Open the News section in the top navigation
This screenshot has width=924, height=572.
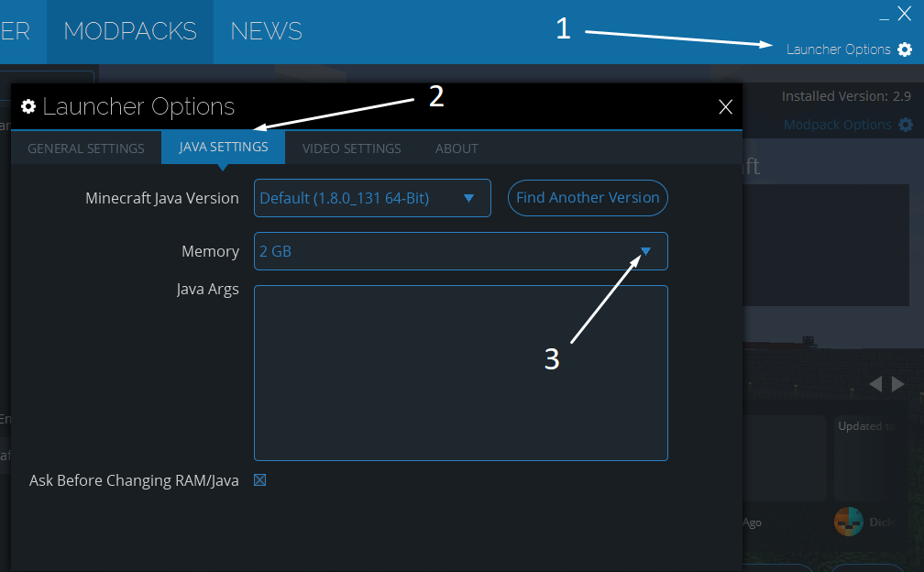[x=266, y=31]
